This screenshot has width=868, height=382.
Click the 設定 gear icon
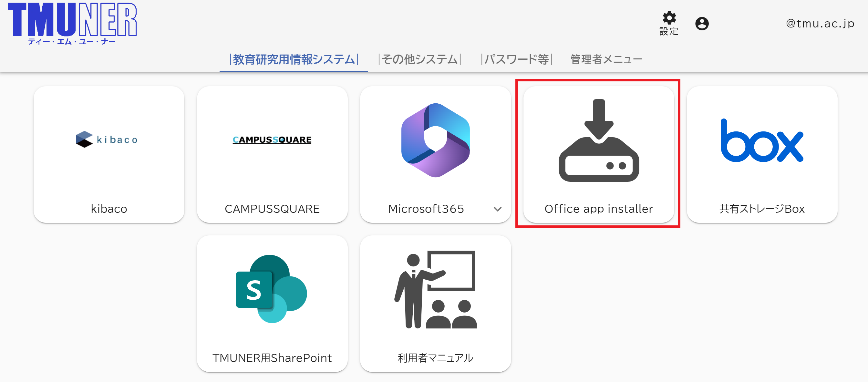(669, 18)
